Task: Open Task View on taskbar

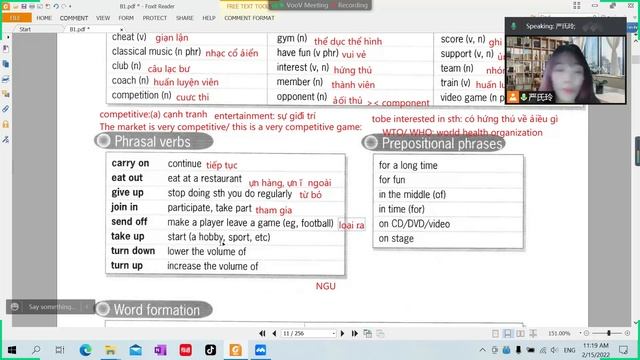Action: click(x=60, y=350)
